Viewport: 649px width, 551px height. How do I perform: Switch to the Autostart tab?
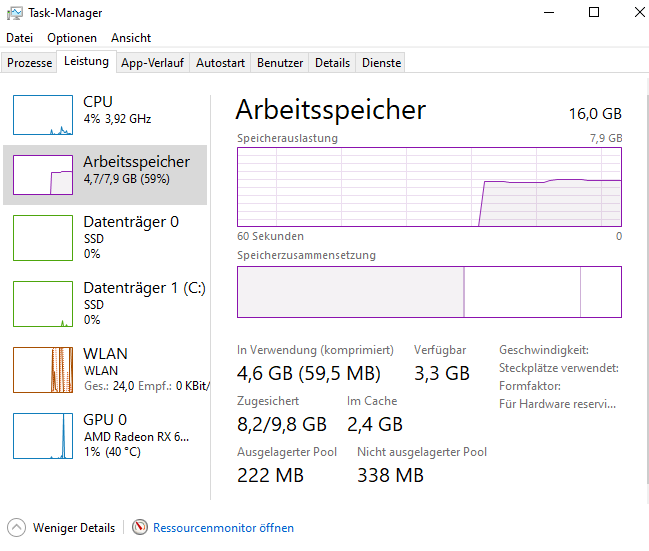point(220,63)
